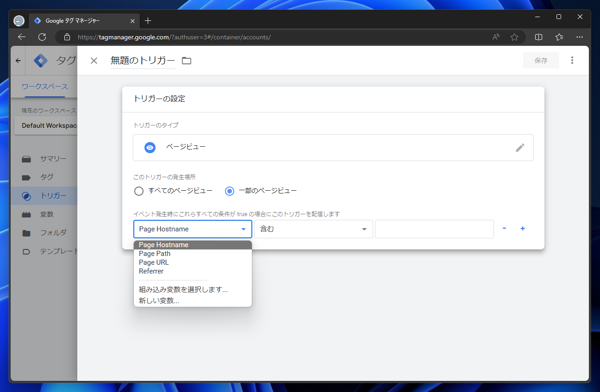Add condition with the plus button
The width and height of the screenshot is (600, 392).
(522, 229)
